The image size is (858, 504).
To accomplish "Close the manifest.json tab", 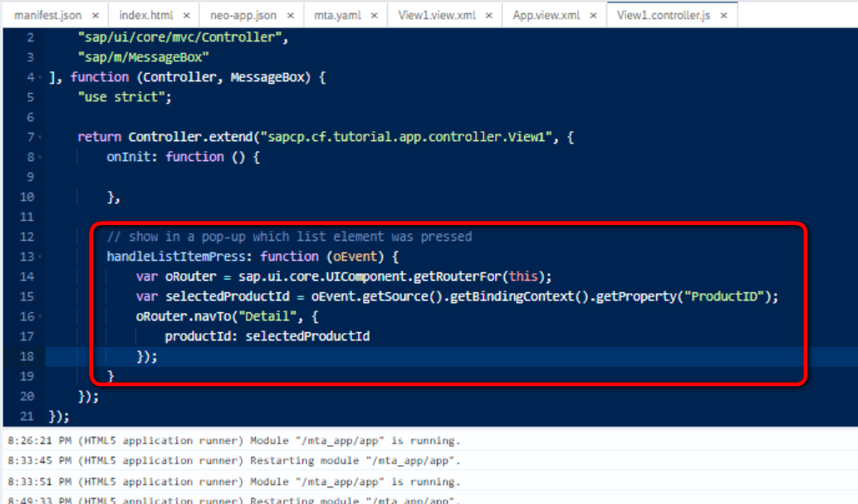I will pos(96,16).
